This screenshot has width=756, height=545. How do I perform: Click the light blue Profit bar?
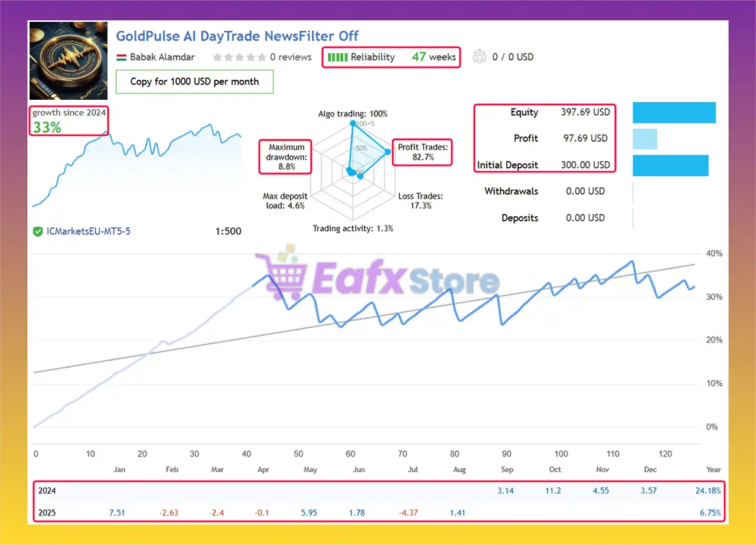click(x=644, y=139)
